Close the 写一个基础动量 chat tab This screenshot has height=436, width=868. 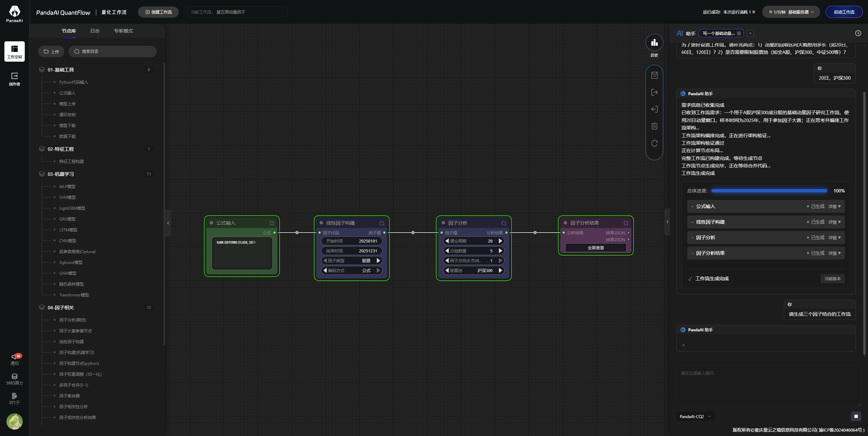pyautogui.click(x=739, y=33)
